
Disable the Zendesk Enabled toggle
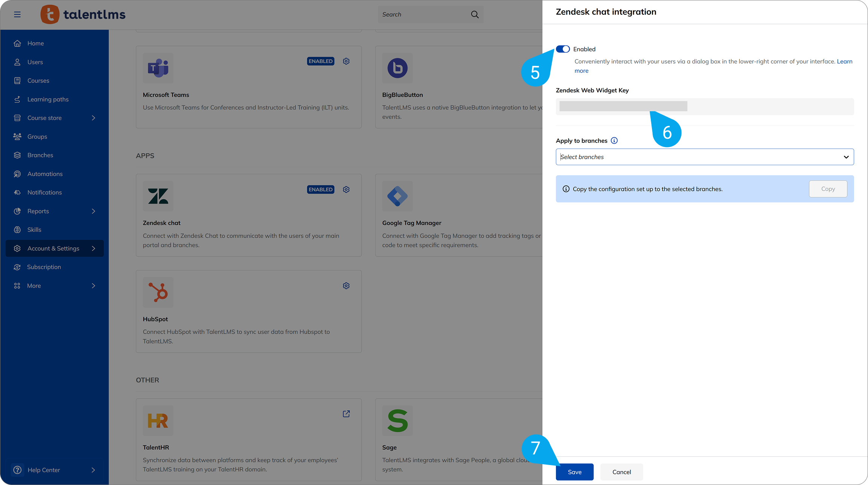tap(563, 49)
